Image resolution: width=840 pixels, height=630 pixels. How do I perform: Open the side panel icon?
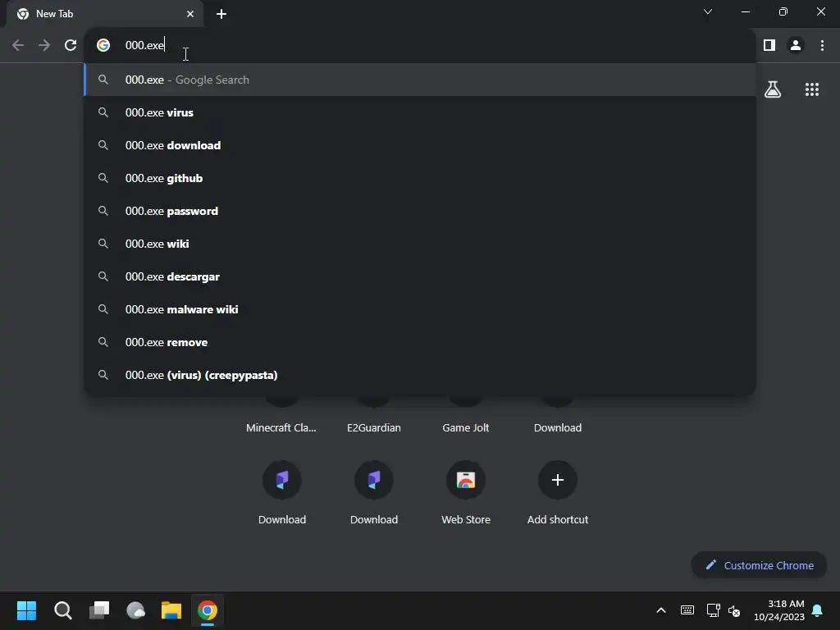coord(769,45)
